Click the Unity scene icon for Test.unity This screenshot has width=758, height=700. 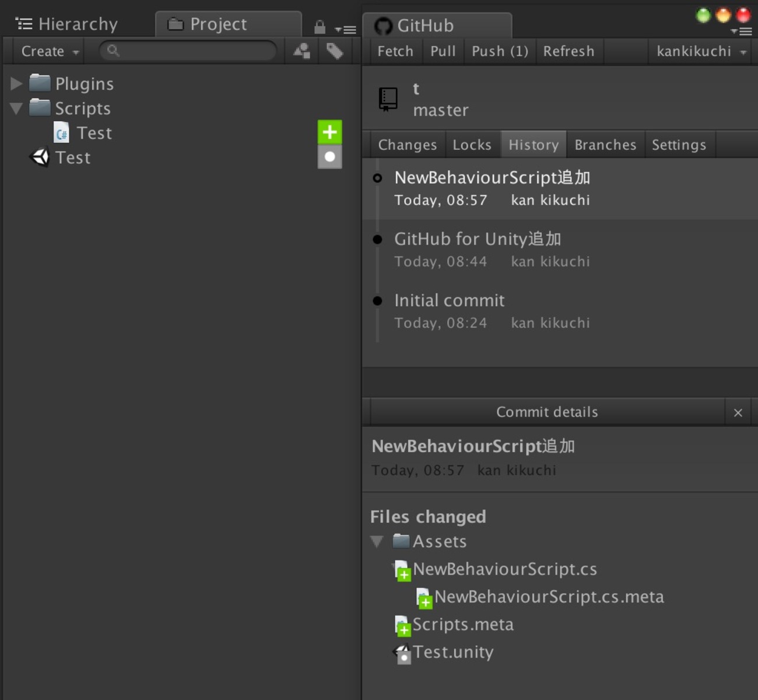401,652
